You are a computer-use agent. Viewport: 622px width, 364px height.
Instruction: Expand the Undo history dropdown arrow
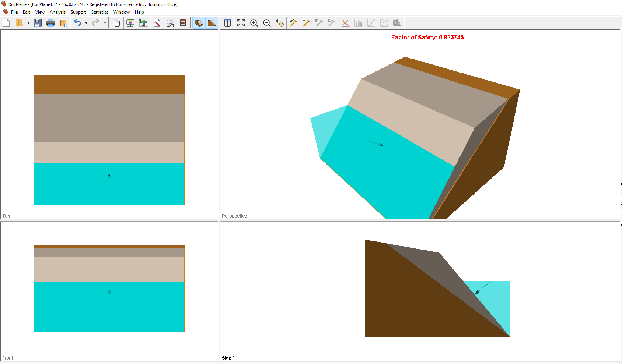[x=86, y=23]
